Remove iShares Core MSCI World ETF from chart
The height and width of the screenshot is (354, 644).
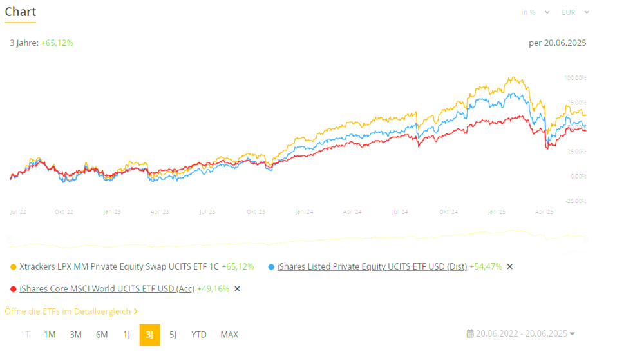click(x=237, y=289)
